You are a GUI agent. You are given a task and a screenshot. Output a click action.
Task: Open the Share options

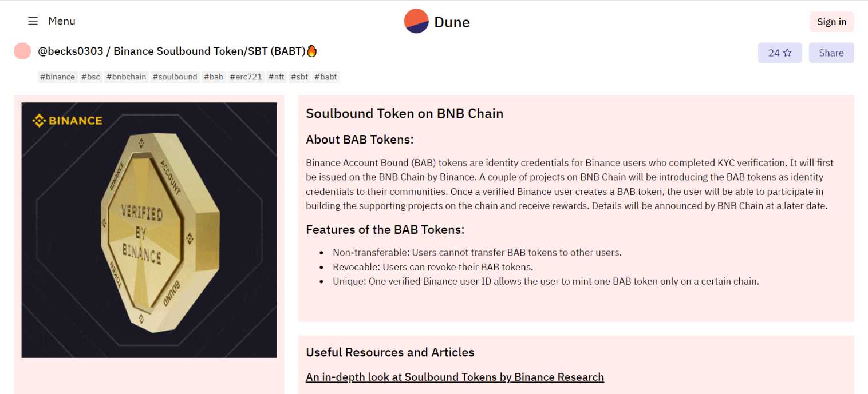[x=831, y=53]
